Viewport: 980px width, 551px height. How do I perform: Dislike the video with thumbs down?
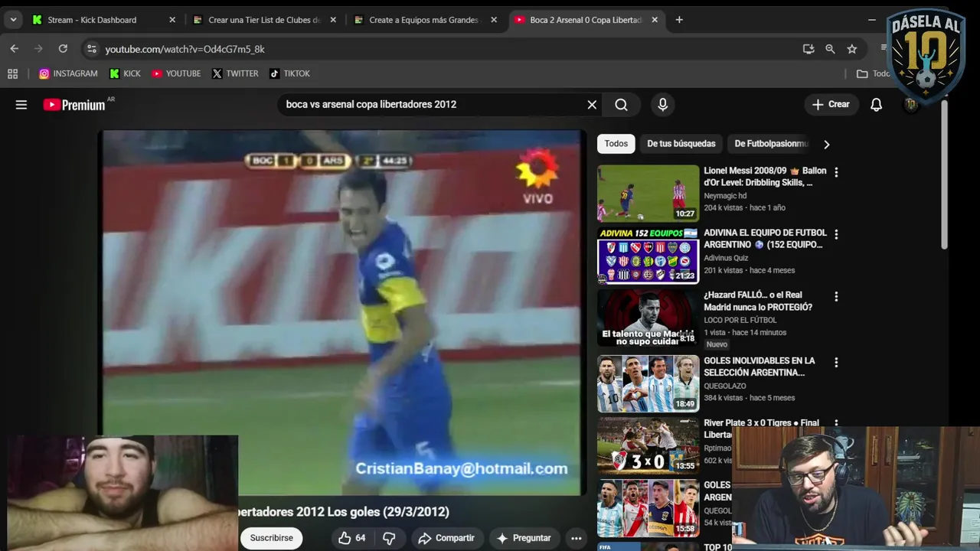pos(389,538)
